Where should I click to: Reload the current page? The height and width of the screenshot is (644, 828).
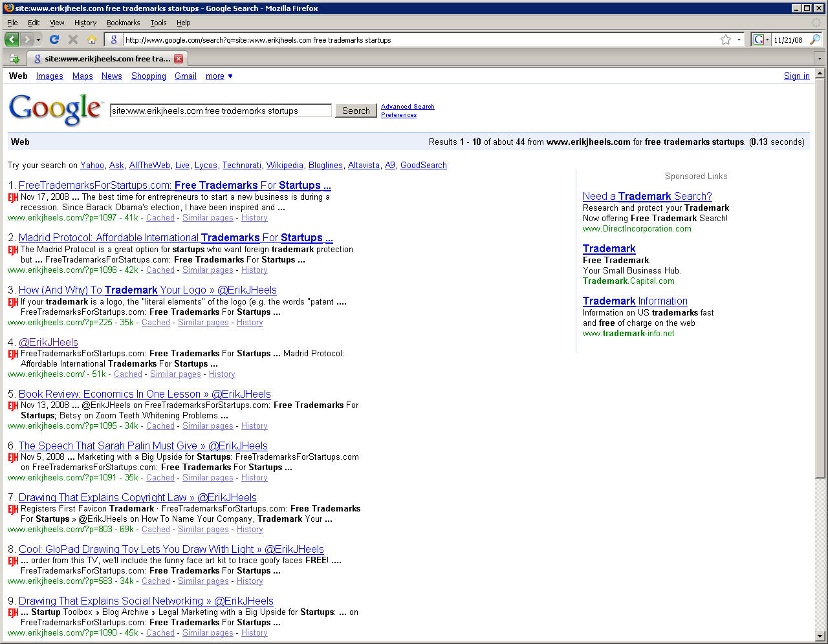coord(54,39)
